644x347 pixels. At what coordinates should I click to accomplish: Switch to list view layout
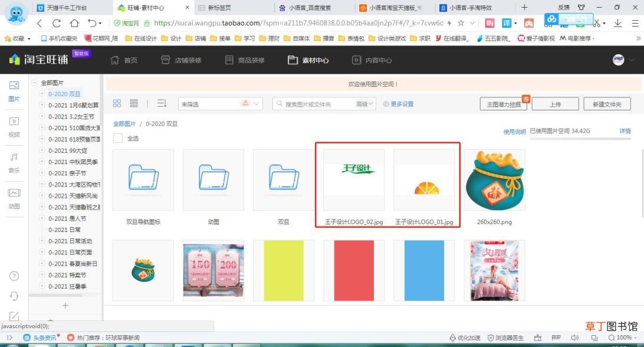(x=134, y=104)
